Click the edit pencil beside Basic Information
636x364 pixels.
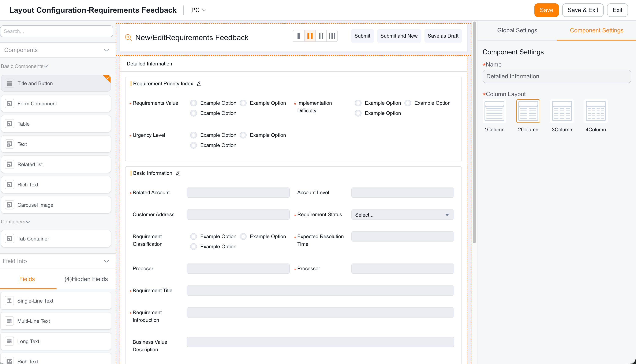pyautogui.click(x=178, y=173)
